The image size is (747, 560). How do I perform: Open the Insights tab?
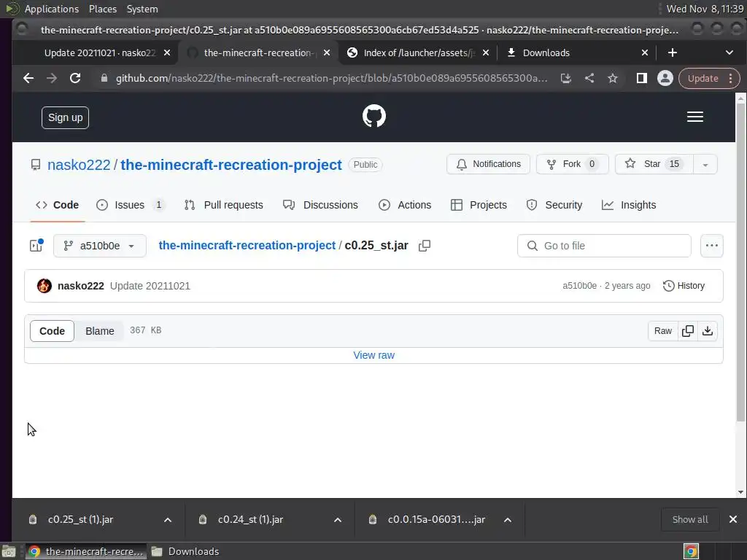(629, 205)
